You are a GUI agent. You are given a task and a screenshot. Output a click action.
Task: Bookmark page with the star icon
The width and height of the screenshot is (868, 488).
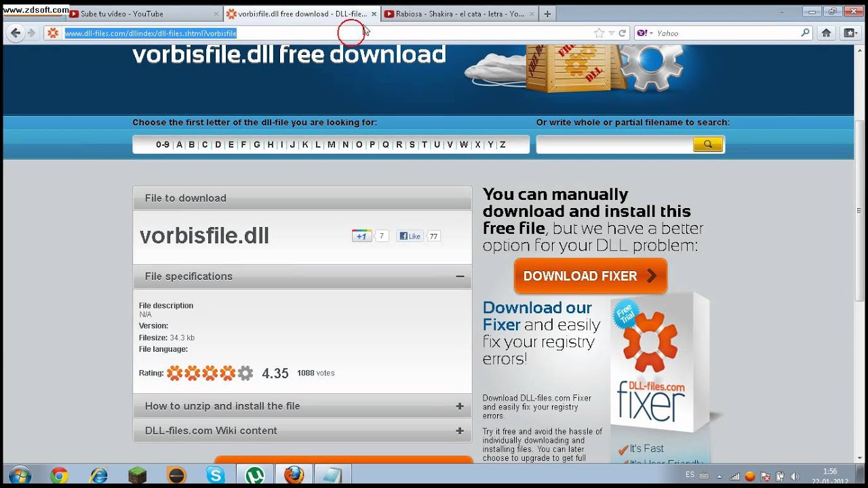599,33
